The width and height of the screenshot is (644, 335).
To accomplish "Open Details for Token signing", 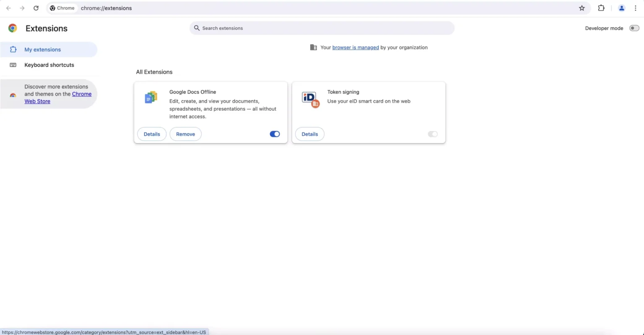I will pos(310,134).
